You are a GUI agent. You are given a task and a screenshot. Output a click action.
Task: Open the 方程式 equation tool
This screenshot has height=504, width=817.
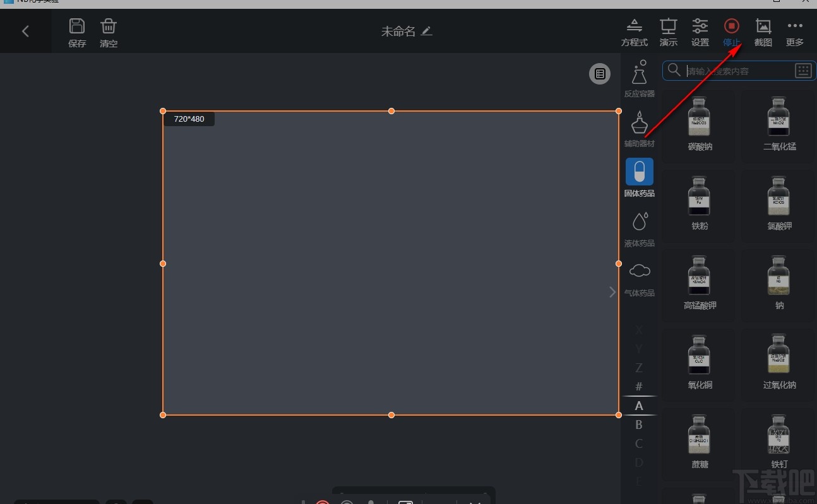tap(635, 32)
